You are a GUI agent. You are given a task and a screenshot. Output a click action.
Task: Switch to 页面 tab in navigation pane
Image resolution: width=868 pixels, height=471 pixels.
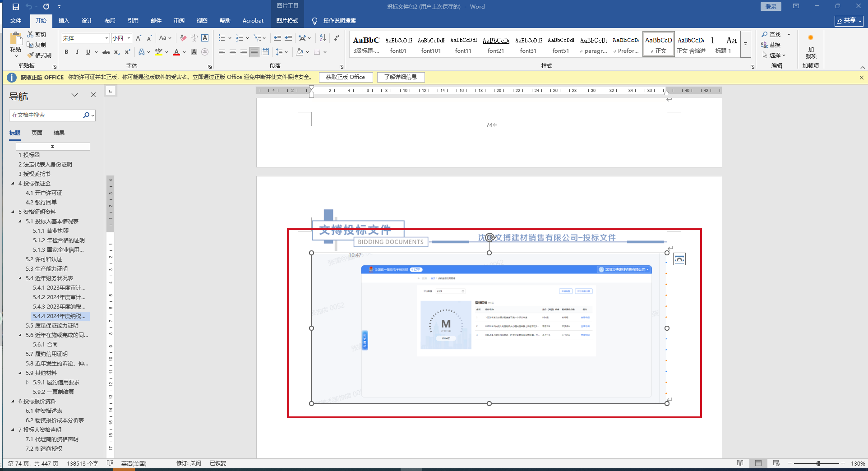(x=37, y=133)
